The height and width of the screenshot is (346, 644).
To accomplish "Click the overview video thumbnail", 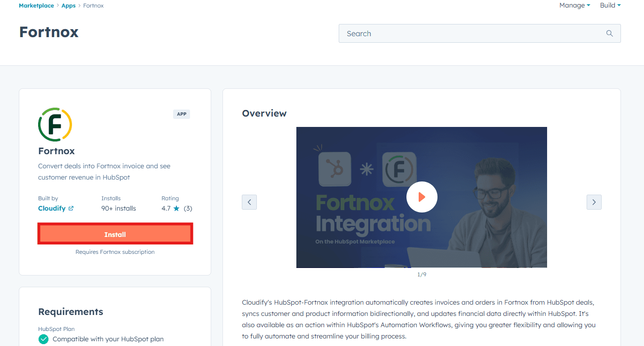I will click(x=421, y=197).
